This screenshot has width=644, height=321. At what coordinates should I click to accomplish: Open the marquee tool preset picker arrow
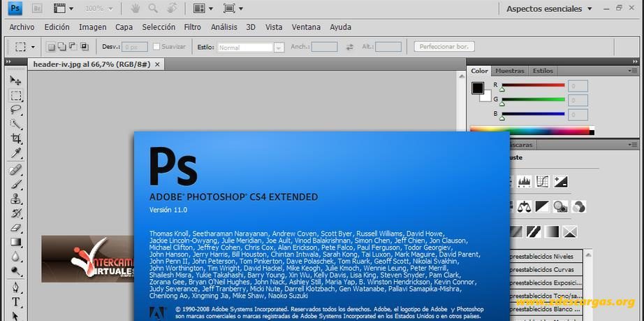pos(33,48)
